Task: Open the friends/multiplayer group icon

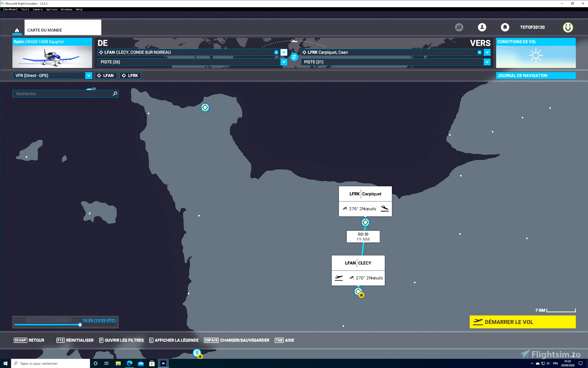Action: tap(459, 27)
